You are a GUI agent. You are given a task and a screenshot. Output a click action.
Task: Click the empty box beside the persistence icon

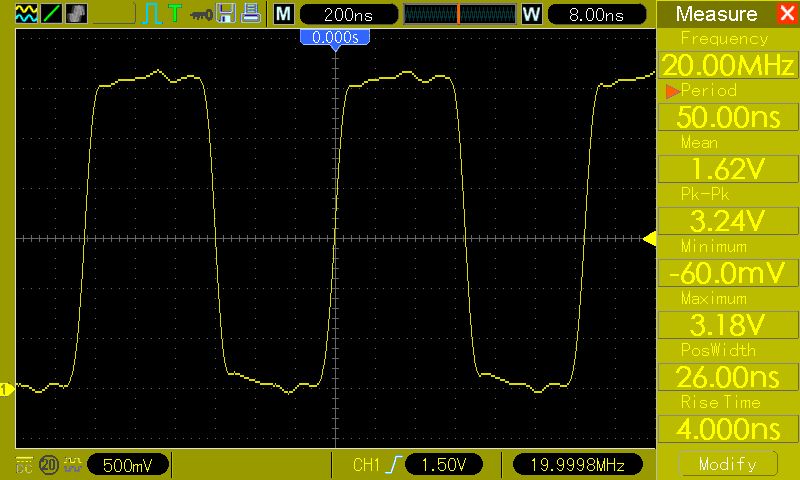point(114,14)
